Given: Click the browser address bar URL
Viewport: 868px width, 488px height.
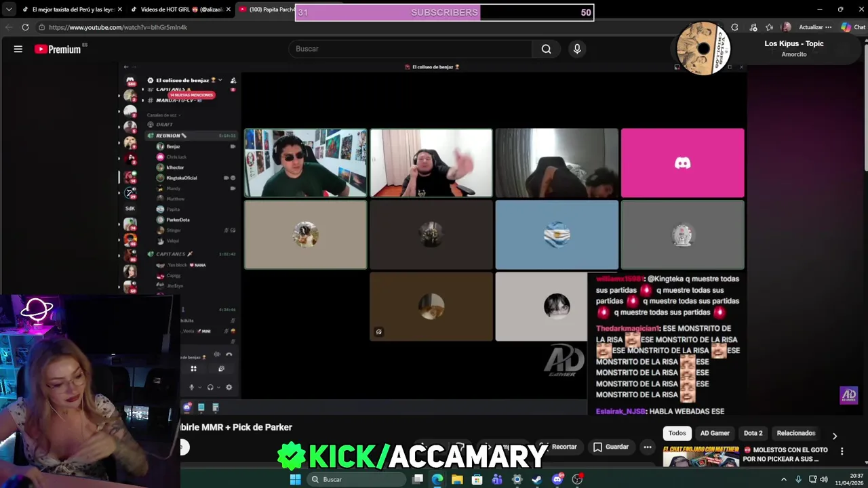Looking at the screenshot, I should coord(118,27).
